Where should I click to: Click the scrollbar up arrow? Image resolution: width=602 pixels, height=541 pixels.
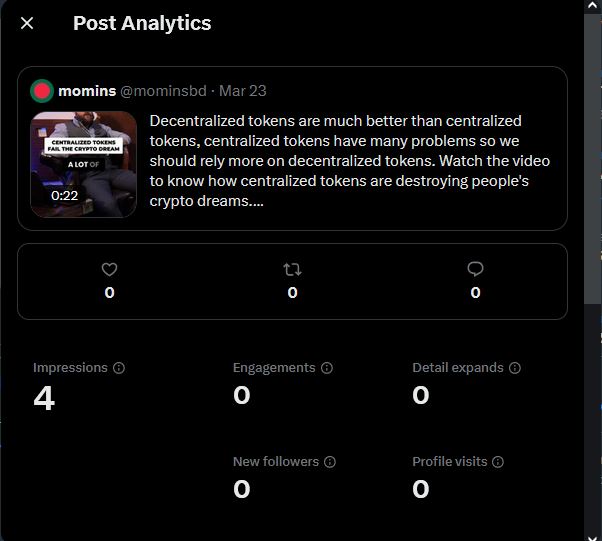coord(593,6)
